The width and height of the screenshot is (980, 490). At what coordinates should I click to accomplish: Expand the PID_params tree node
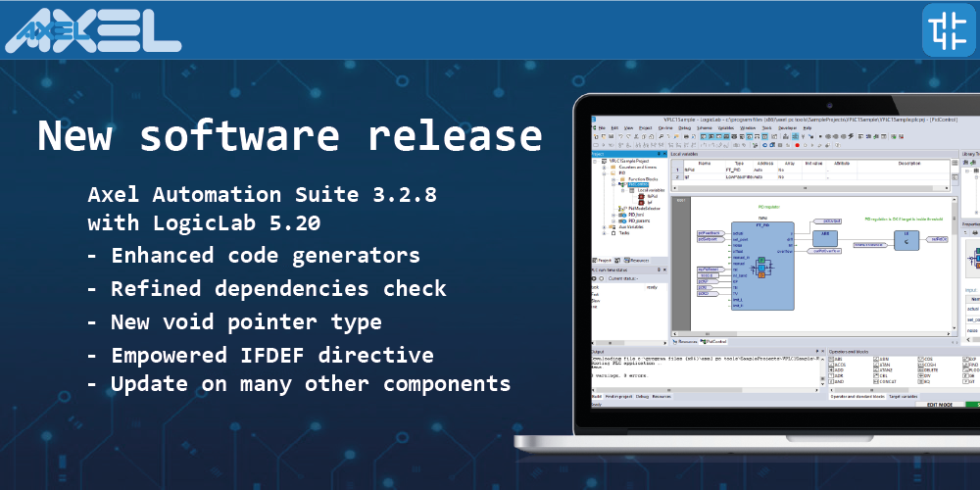point(613,220)
